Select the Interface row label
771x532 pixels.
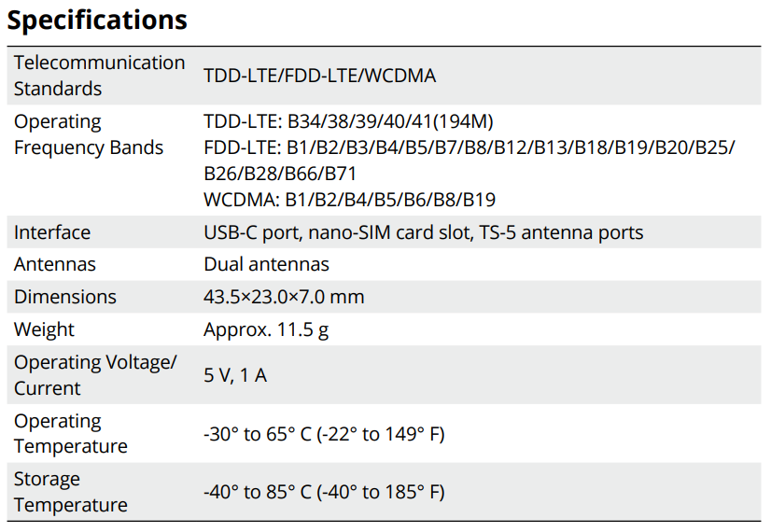(52, 232)
